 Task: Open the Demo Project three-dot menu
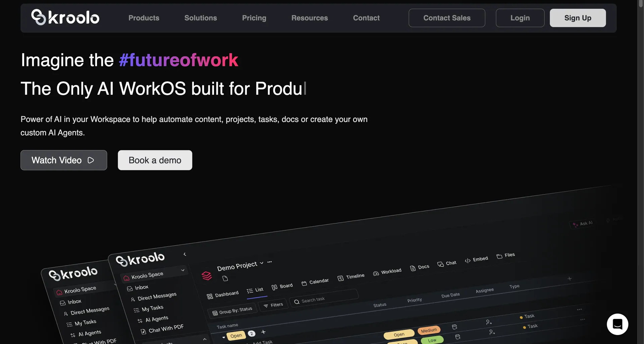[270, 262]
